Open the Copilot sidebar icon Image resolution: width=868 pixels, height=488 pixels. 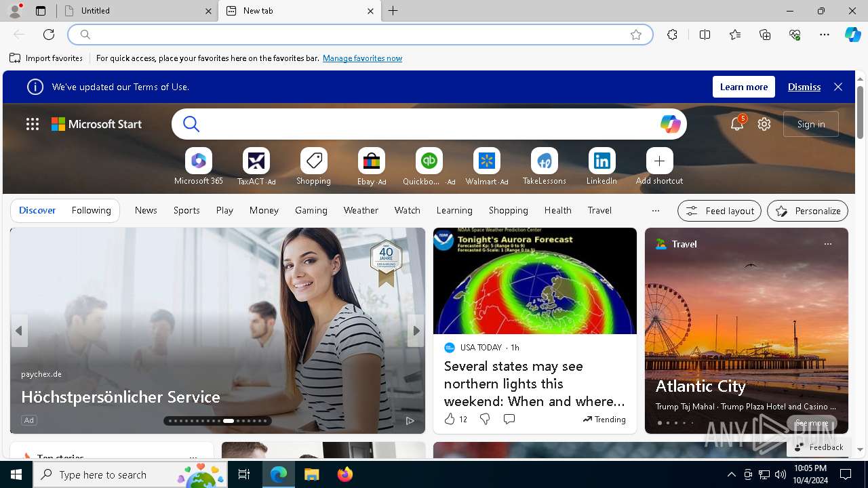pos(852,35)
